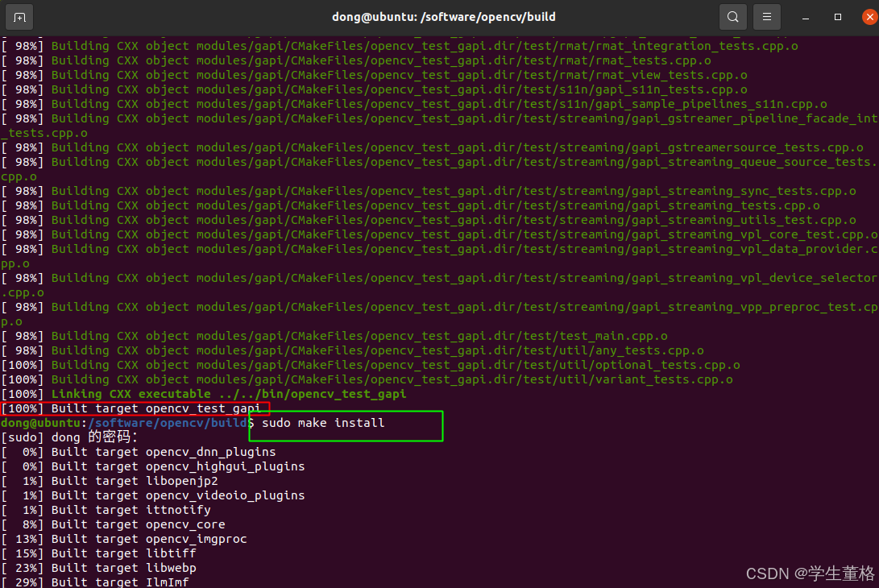Click the 'Built target IlmImf' line

[95, 582]
